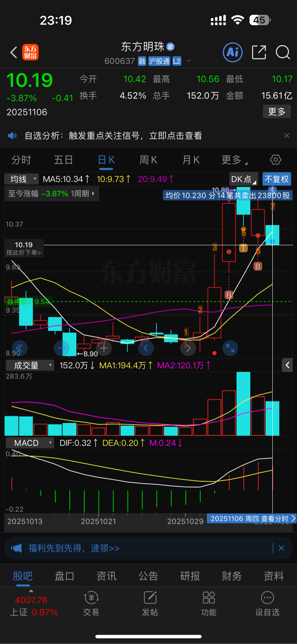Tap the 交易 trade icon
297x644 pixels.
(91, 603)
